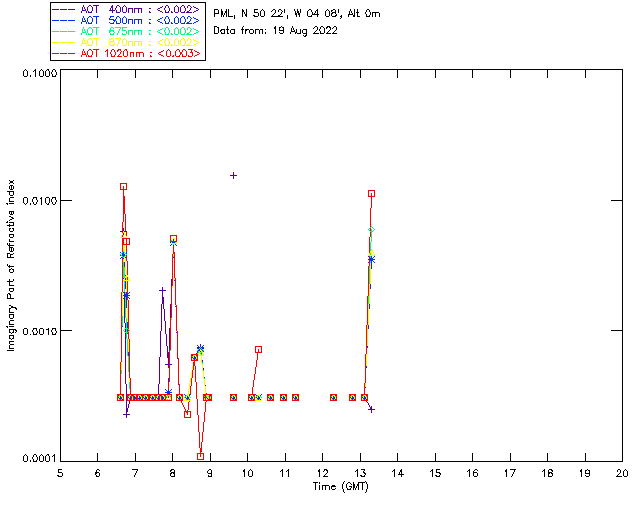The height and width of the screenshot is (512, 640).
Task: Click the purple plus marker below baseline after time 13
Action: tap(371, 410)
